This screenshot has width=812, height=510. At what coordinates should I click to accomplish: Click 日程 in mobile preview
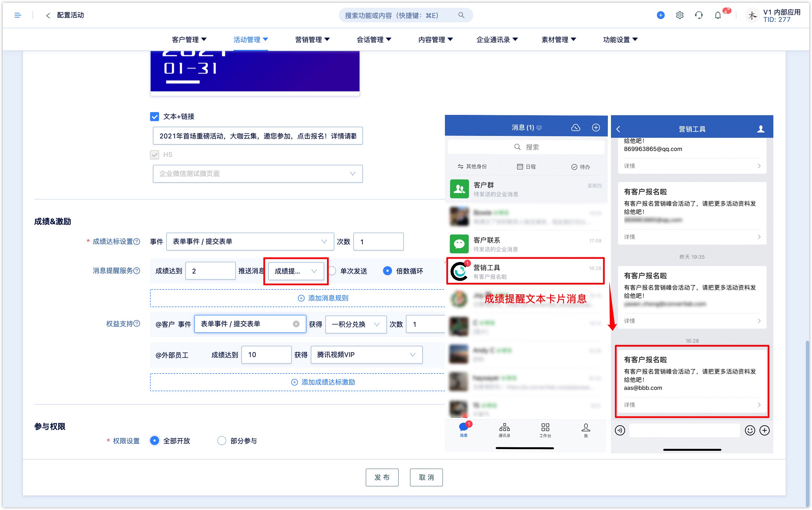526,167
